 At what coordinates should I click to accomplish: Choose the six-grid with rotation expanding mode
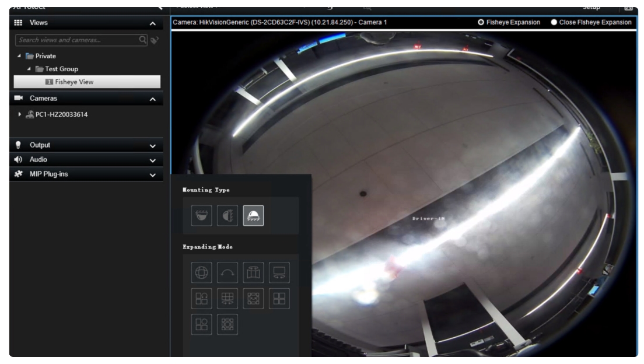[227, 298]
